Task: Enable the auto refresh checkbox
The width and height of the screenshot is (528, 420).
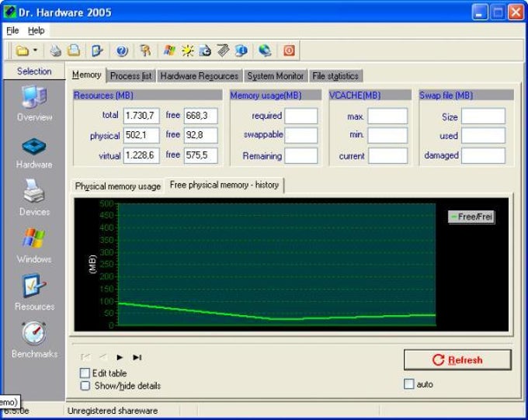Action: (x=408, y=384)
